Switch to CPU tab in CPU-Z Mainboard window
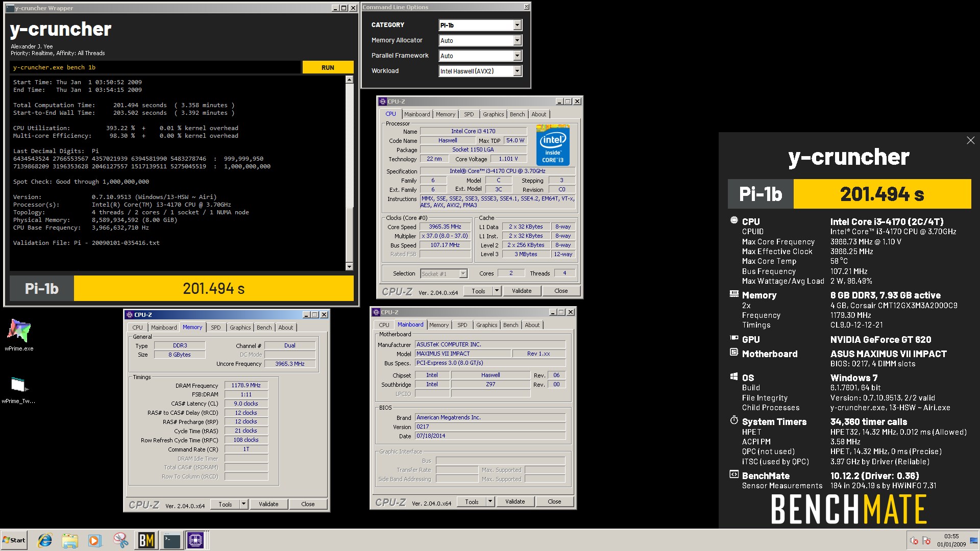This screenshot has height=551, width=980. (384, 325)
